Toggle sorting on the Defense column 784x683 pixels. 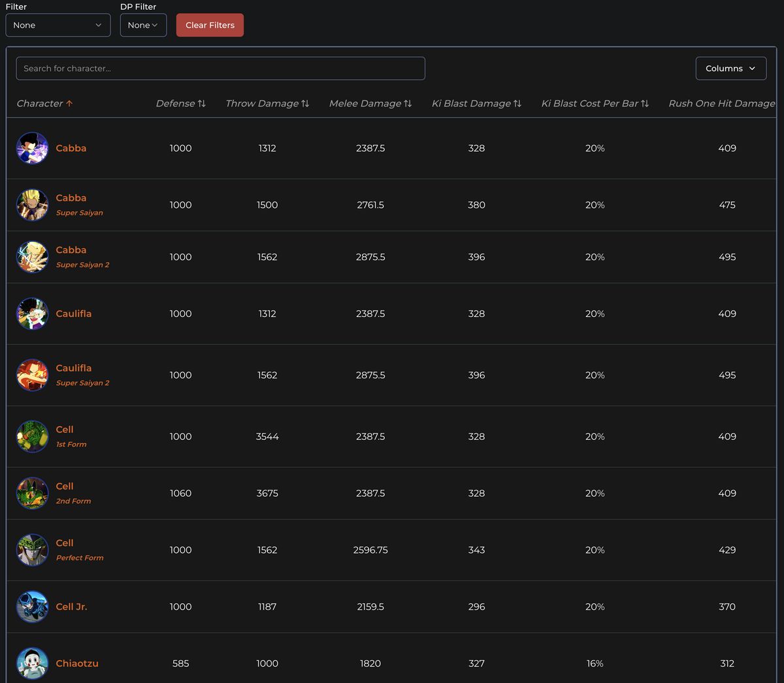pos(180,103)
